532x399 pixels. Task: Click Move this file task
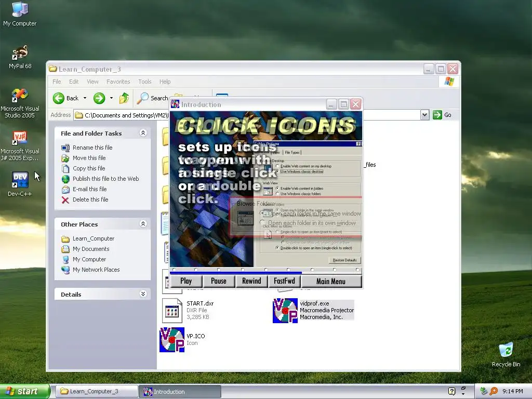pos(89,158)
